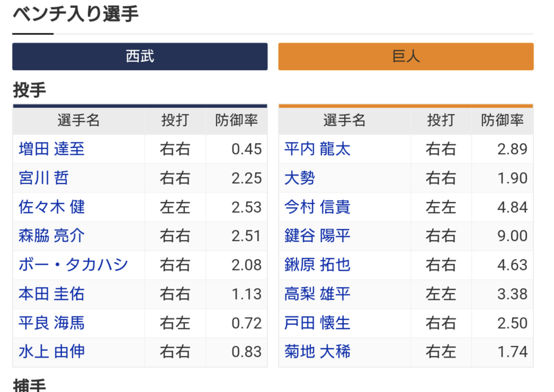Viewport: 554px width, 392px height.
Task: Open player link 高梨 雄平
Action: (x=317, y=294)
